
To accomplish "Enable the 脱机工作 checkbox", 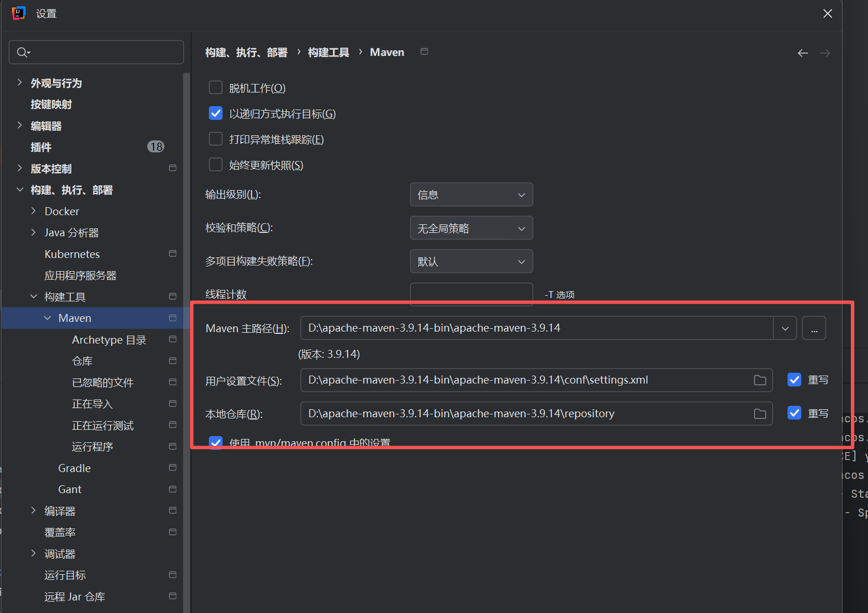I will pyautogui.click(x=216, y=87).
